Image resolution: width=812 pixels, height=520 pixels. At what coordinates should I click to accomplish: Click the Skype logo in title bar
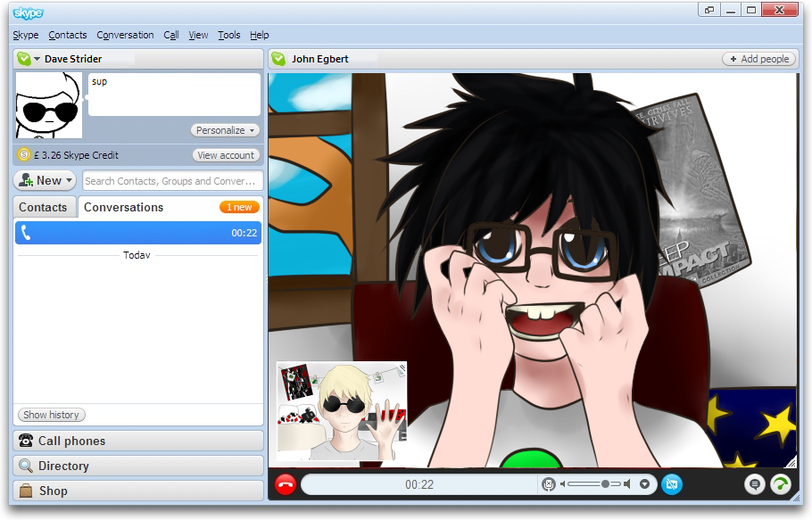[29, 12]
